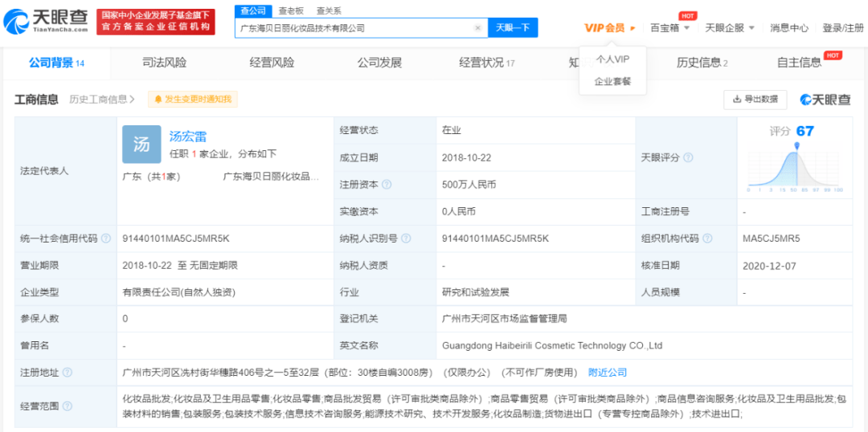Click help icon next to 统一社会信用代码
Screen dimensions: 868x432
pyautogui.click(x=104, y=238)
